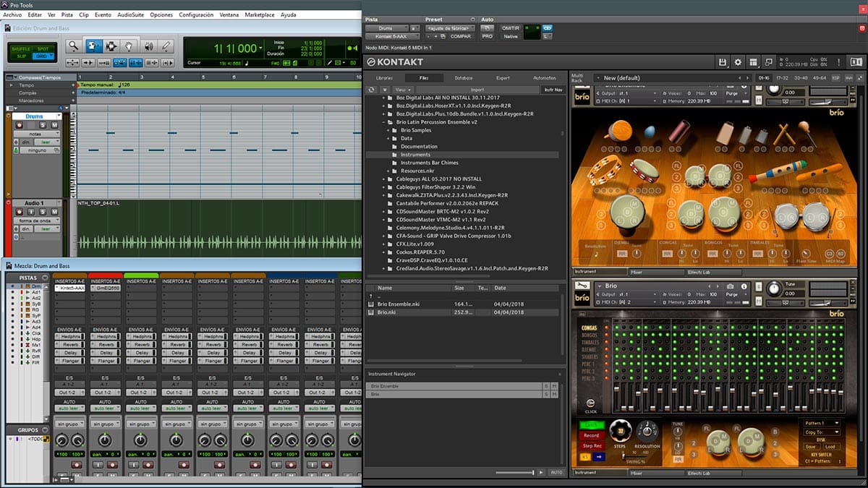Click the CLICK metronome knob icon
This screenshot has width=868, height=488.
(591, 403)
